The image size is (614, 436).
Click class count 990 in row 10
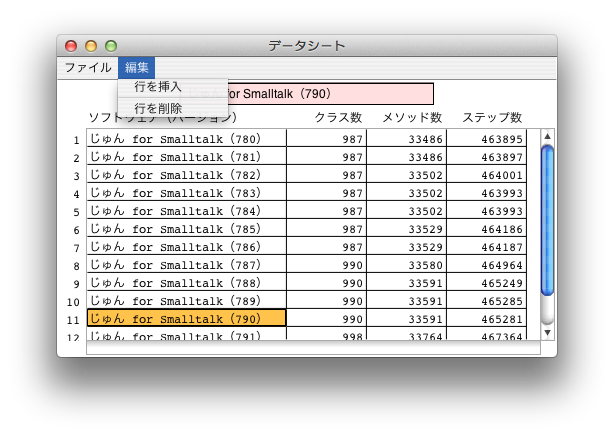click(x=327, y=301)
